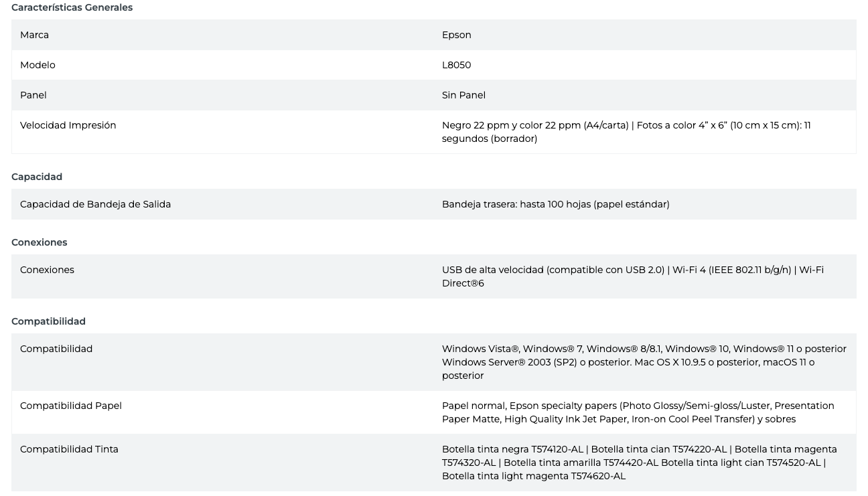Click the Capacidad section heading
Screen dimensions: 868x496
point(37,177)
